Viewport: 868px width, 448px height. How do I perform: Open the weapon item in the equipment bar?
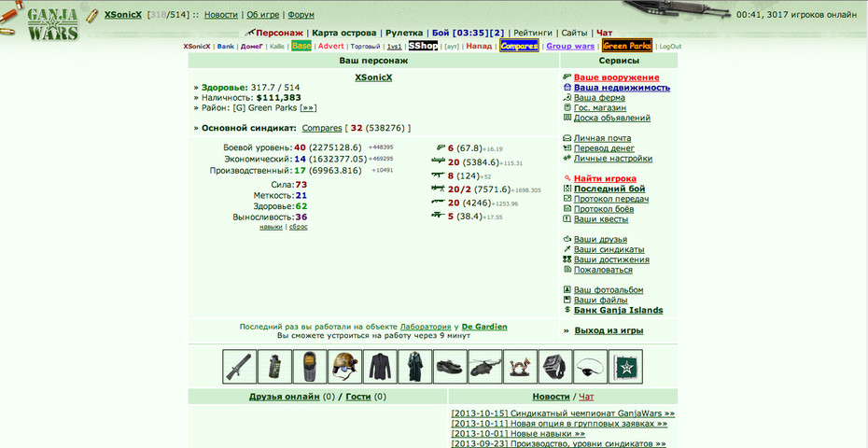[239, 367]
